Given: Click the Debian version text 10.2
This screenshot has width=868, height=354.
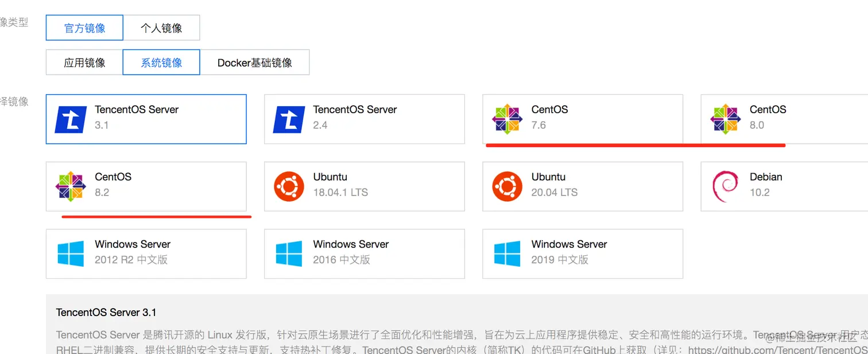Looking at the screenshot, I should coord(759,193).
